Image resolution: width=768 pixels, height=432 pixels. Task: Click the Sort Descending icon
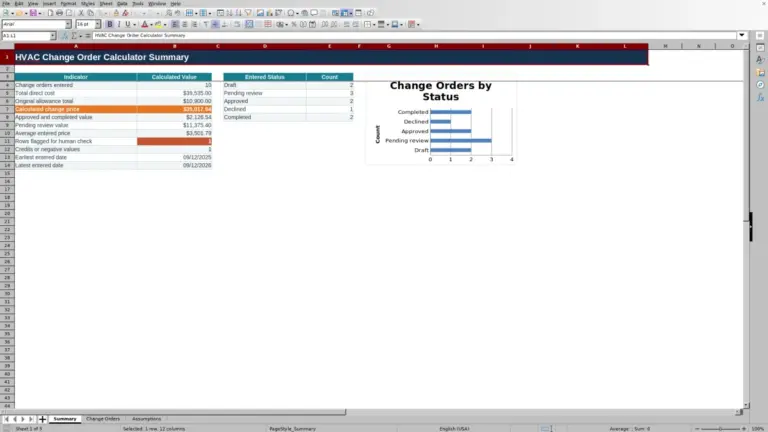coord(239,13)
